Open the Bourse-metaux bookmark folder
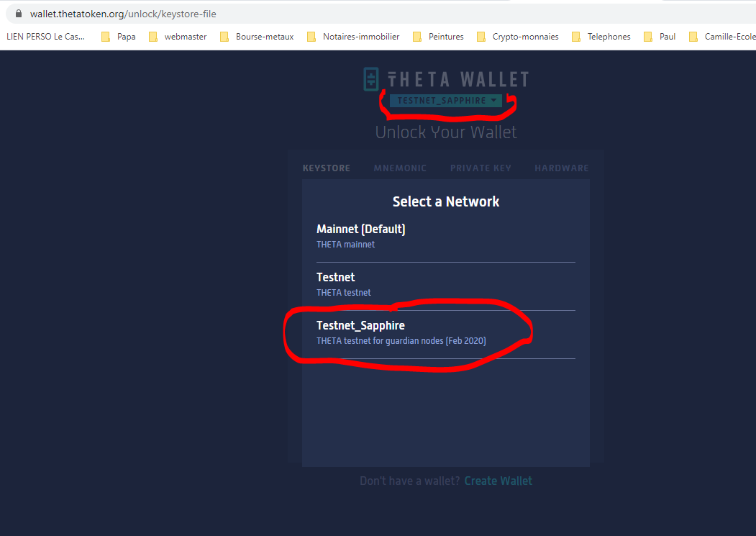The width and height of the screenshot is (756, 536). coord(257,37)
